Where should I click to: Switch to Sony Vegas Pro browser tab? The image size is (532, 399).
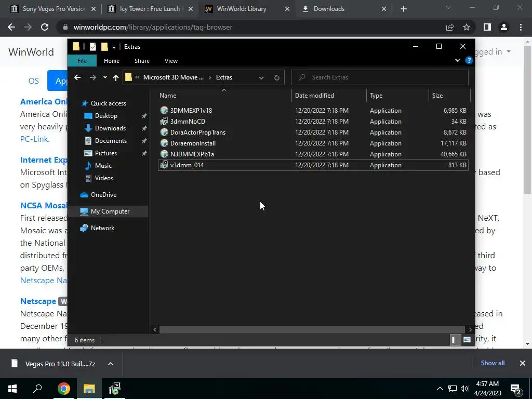click(54, 9)
